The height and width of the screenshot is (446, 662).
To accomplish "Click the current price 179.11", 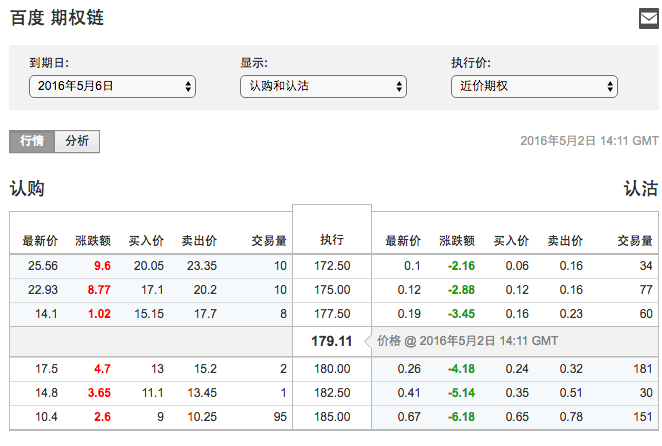I will coord(332,341).
